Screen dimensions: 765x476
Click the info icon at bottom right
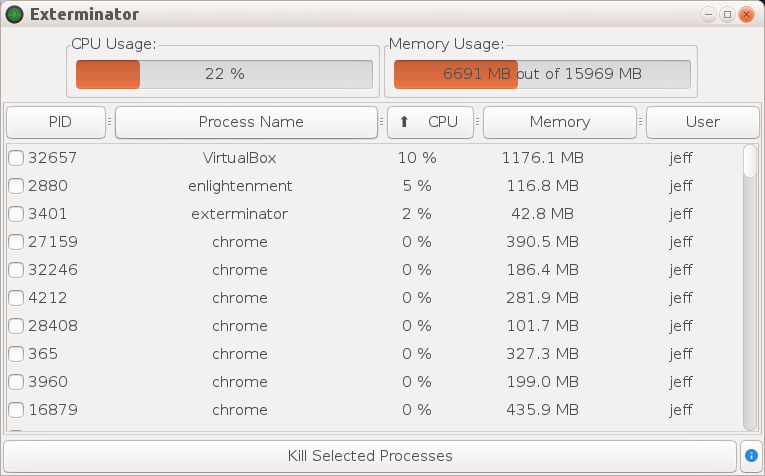(751, 456)
